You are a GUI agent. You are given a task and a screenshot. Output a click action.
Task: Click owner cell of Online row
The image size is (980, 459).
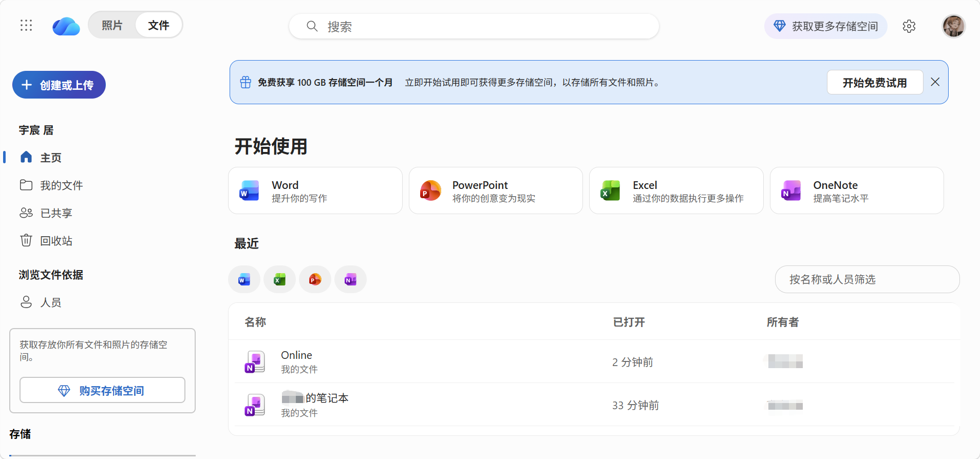point(785,361)
